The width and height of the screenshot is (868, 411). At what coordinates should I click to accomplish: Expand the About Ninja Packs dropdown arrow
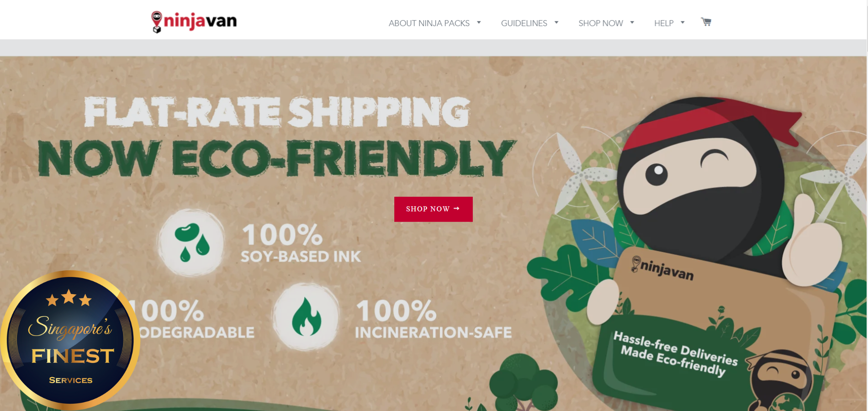(x=479, y=22)
